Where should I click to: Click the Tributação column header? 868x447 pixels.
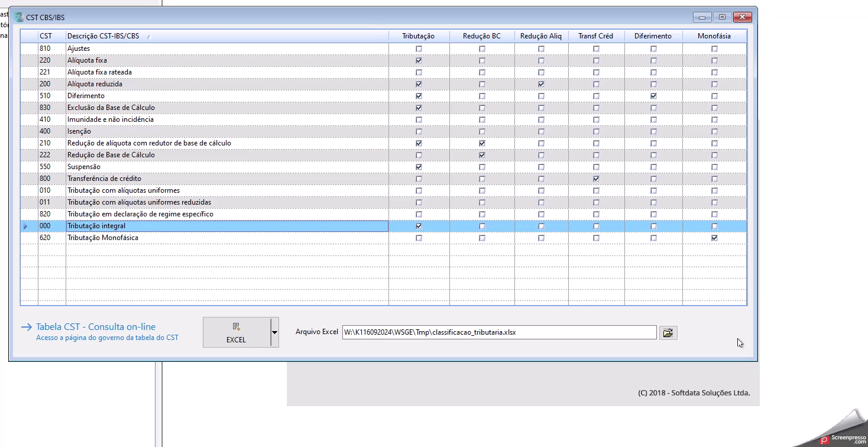coord(419,36)
